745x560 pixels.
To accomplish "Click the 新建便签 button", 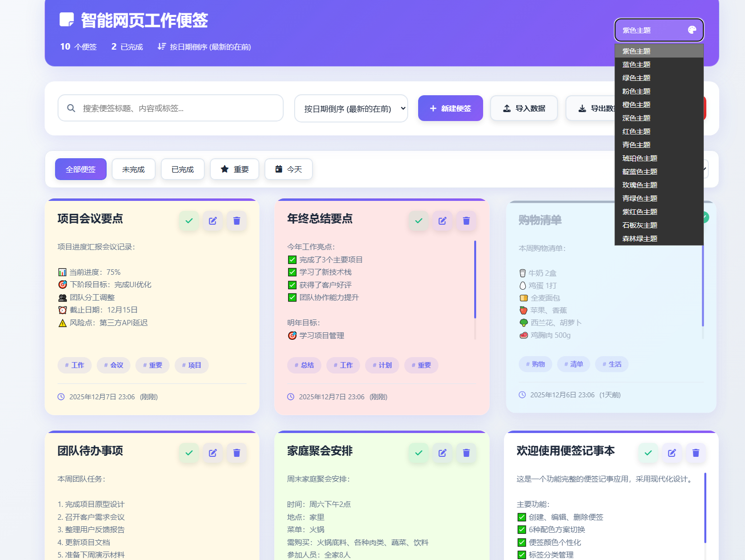I will (x=450, y=108).
